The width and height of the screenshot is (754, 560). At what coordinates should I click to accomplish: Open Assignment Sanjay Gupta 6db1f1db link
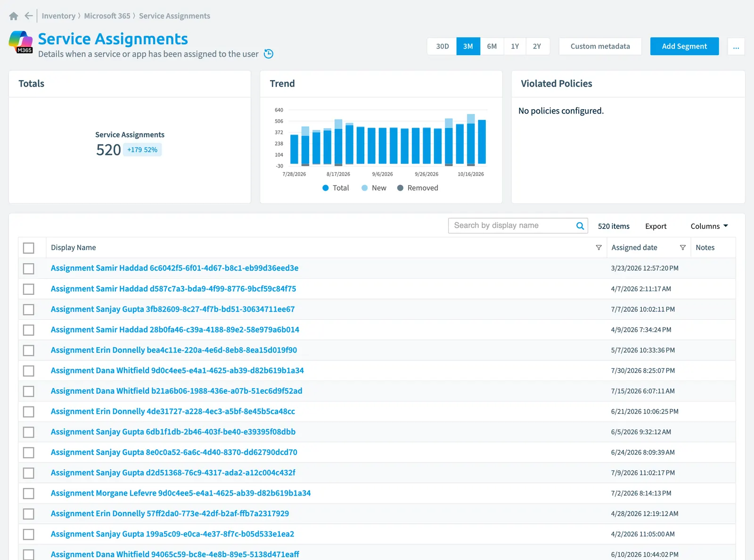coord(173,432)
